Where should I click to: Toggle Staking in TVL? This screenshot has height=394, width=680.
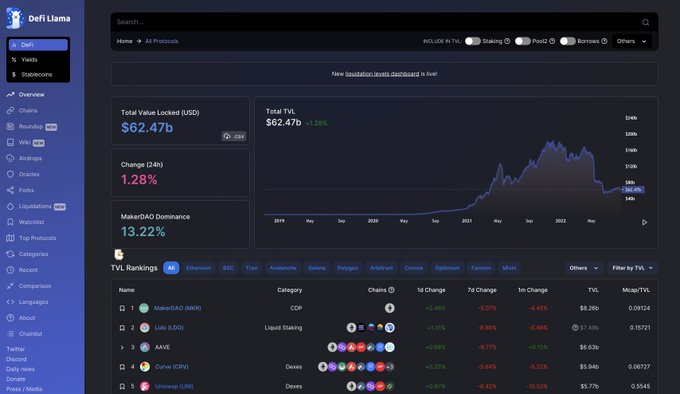473,41
